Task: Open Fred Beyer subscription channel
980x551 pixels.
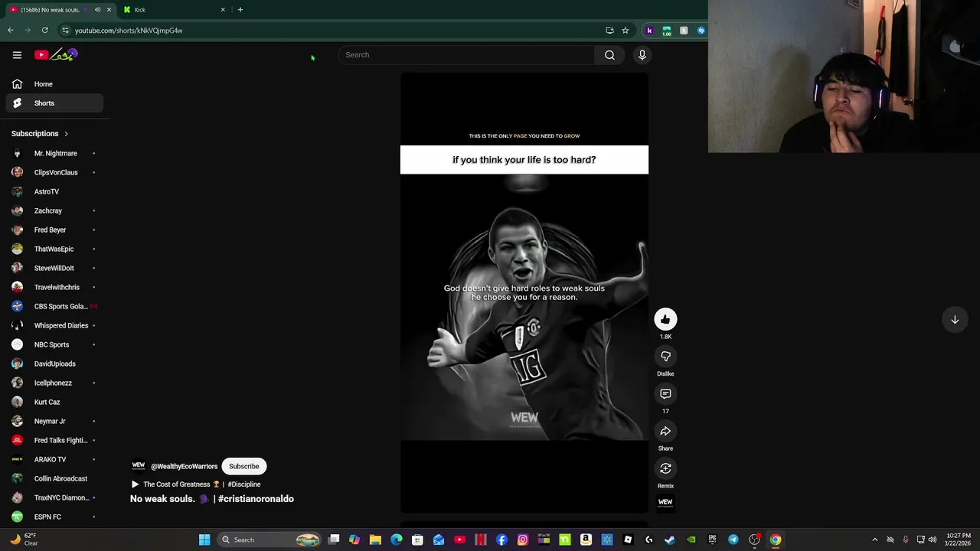Action: (54, 230)
